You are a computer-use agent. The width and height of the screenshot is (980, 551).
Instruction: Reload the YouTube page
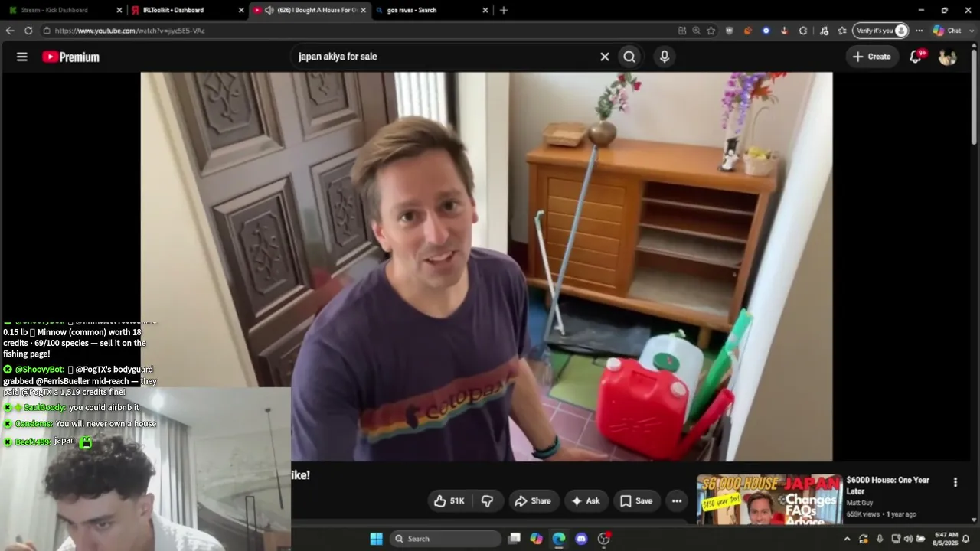coord(28,31)
